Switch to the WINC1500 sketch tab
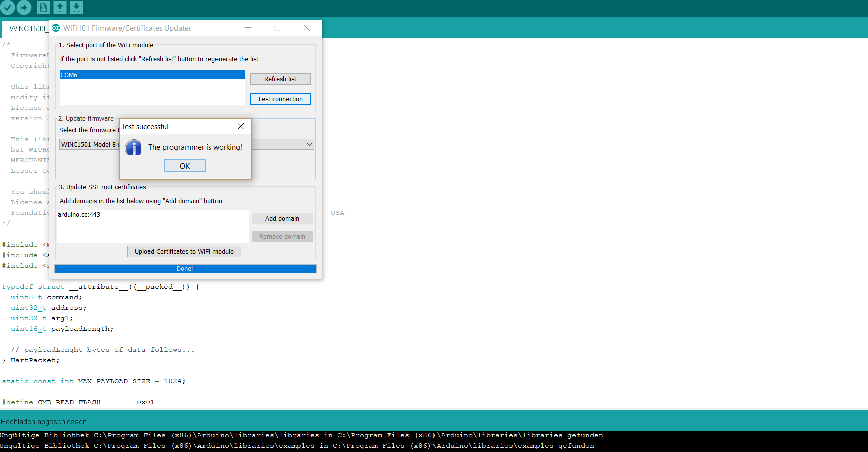The height and width of the screenshot is (452, 868). 26,28
